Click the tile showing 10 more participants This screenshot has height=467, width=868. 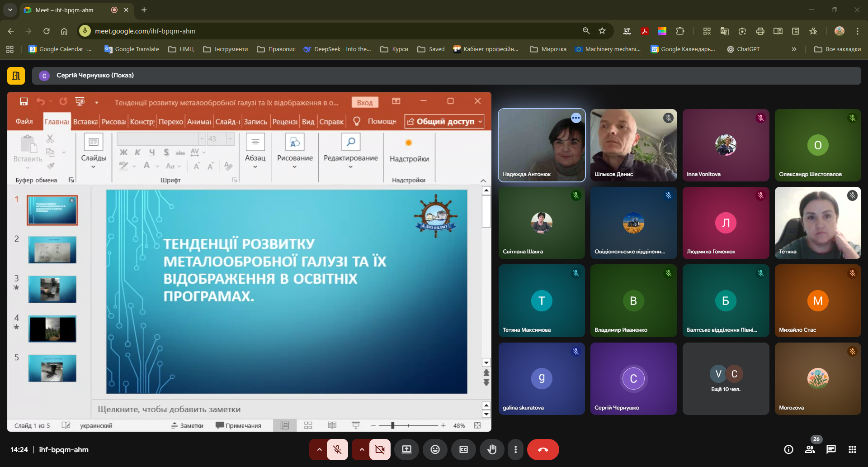tap(725, 379)
